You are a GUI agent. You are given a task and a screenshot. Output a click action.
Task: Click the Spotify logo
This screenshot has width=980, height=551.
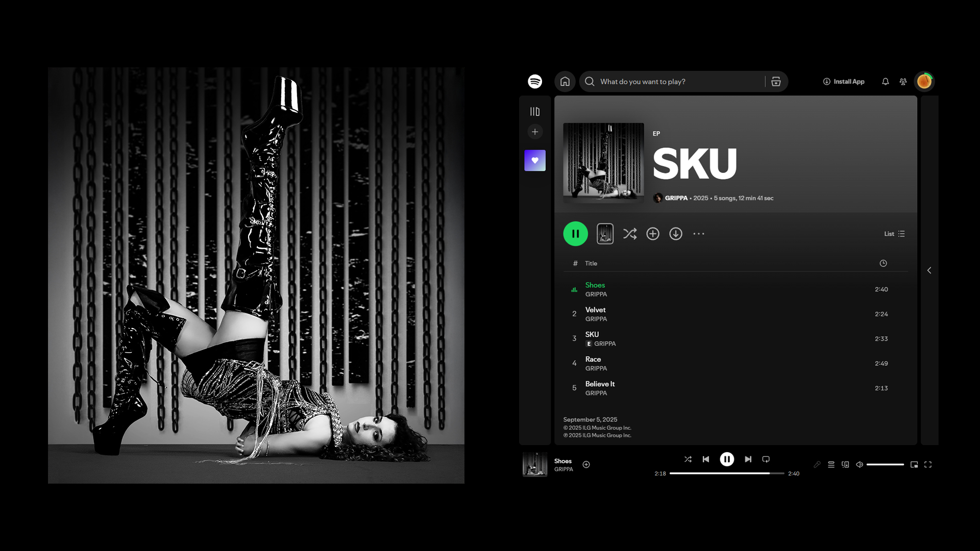(535, 82)
